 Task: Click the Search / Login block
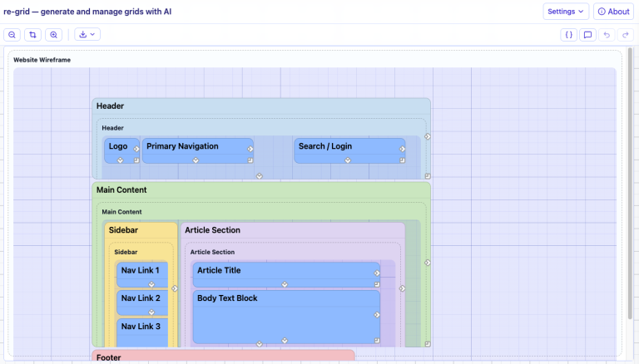point(349,150)
